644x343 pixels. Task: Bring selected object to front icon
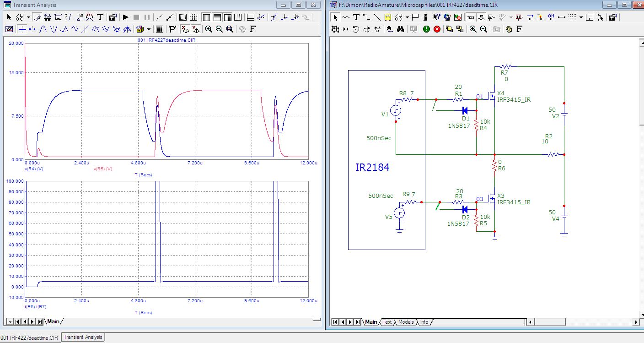(449, 29)
